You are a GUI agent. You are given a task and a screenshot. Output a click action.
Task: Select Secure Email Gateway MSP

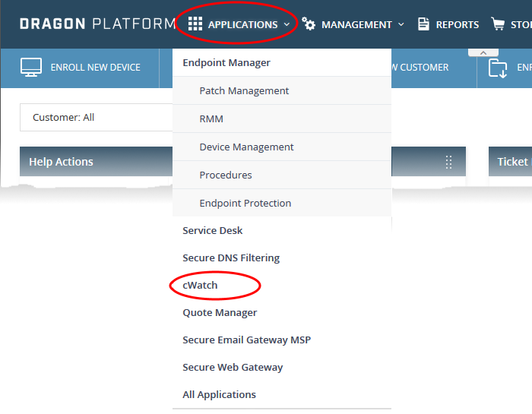coord(282,340)
